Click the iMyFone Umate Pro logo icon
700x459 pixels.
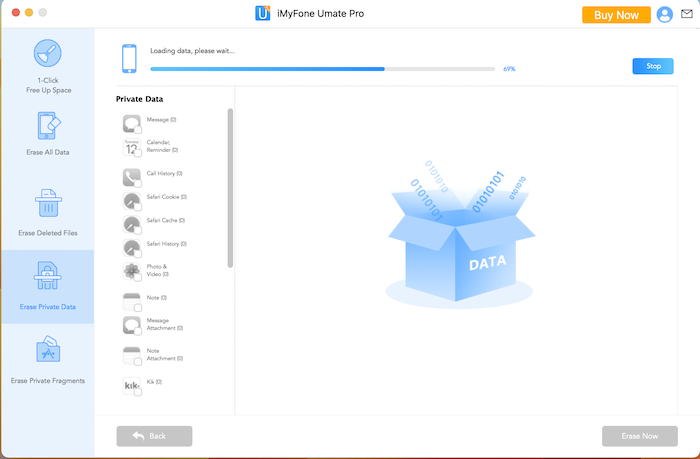pos(262,13)
